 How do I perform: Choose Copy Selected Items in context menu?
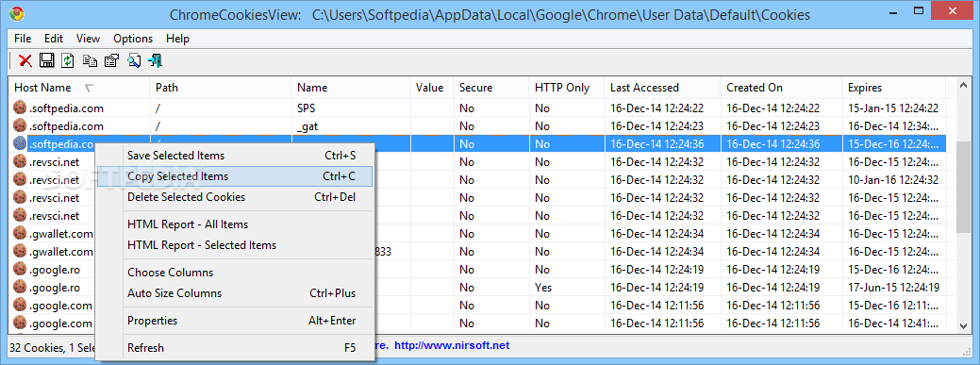[235, 176]
